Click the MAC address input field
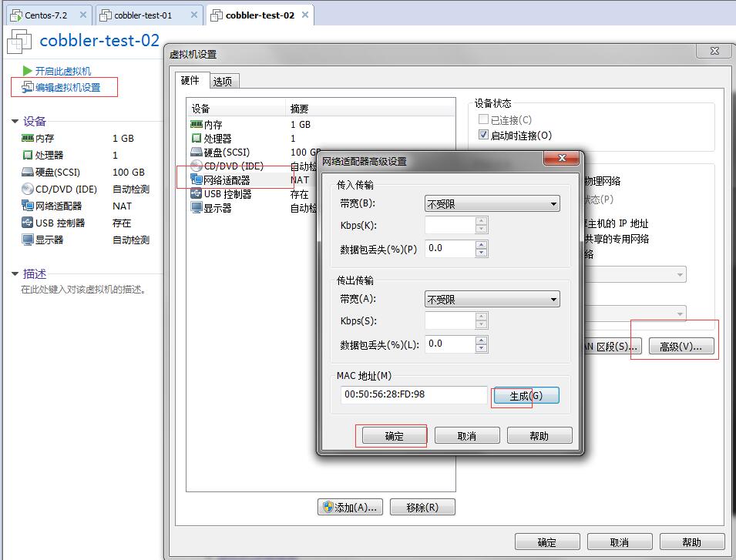This screenshot has height=560, width=736. coord(414,394)
